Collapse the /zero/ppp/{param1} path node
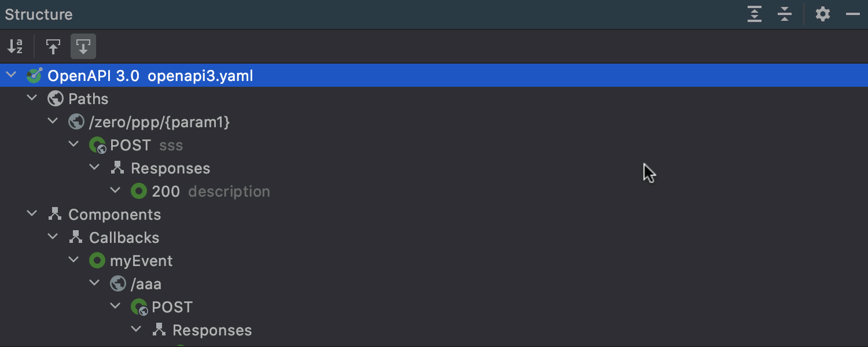The height and width of the screenshot is (347, 868). click(x=53, y=122)
